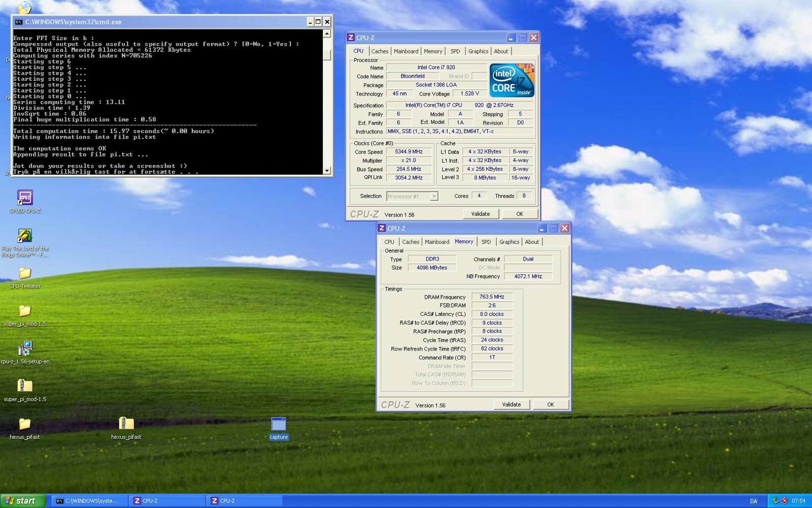Click the memory Size 4096 MBytes value
Viewport: 812px width, 508px height.
pos(432,268)
